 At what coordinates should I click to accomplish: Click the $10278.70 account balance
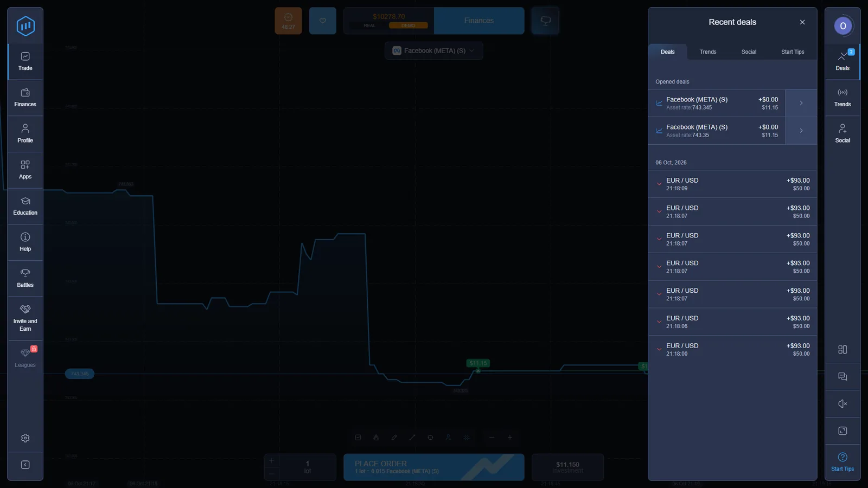point(389,17)
